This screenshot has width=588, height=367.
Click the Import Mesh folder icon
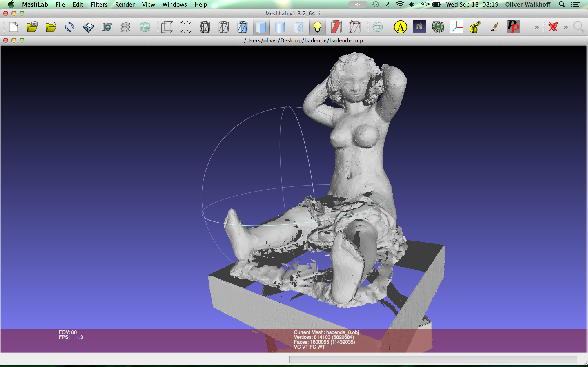51,27
